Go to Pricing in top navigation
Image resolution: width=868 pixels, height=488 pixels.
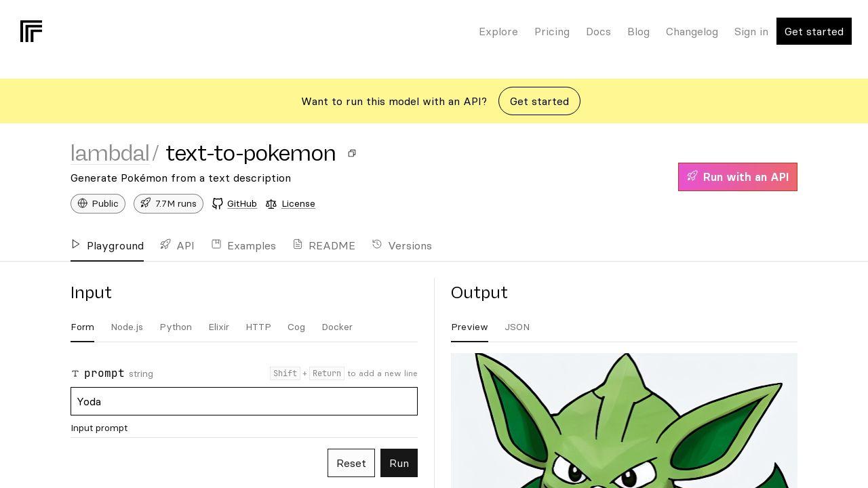[552, 32]
